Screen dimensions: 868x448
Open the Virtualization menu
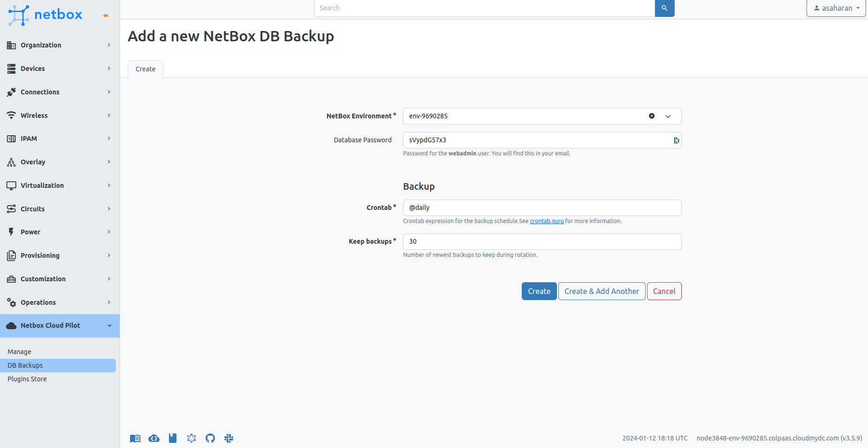tap(60, 185)
